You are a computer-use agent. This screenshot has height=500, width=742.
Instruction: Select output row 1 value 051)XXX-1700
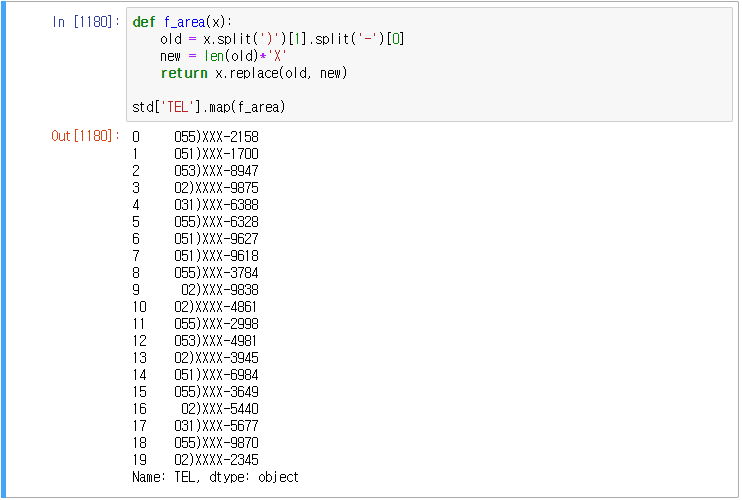click(x=216, y=154)
